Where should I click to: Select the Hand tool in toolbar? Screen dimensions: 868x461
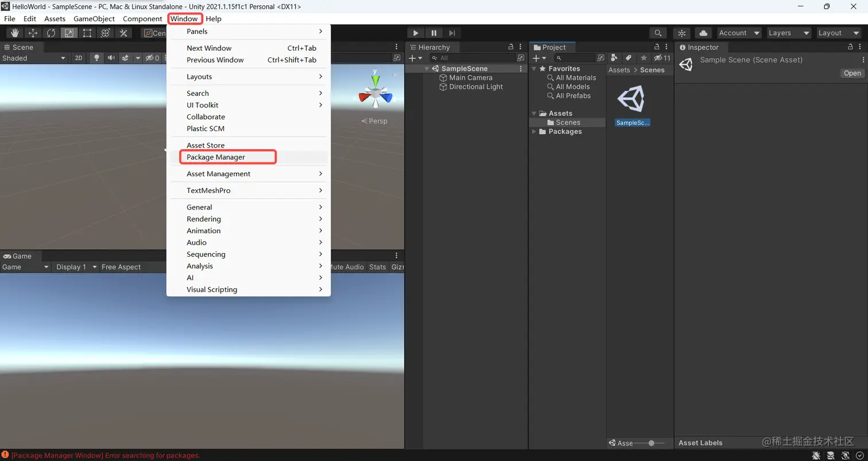tap(15, 33)
